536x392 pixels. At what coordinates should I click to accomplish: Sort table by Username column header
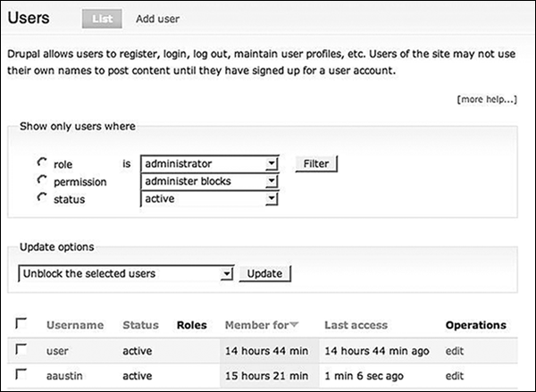pos(74,325)
